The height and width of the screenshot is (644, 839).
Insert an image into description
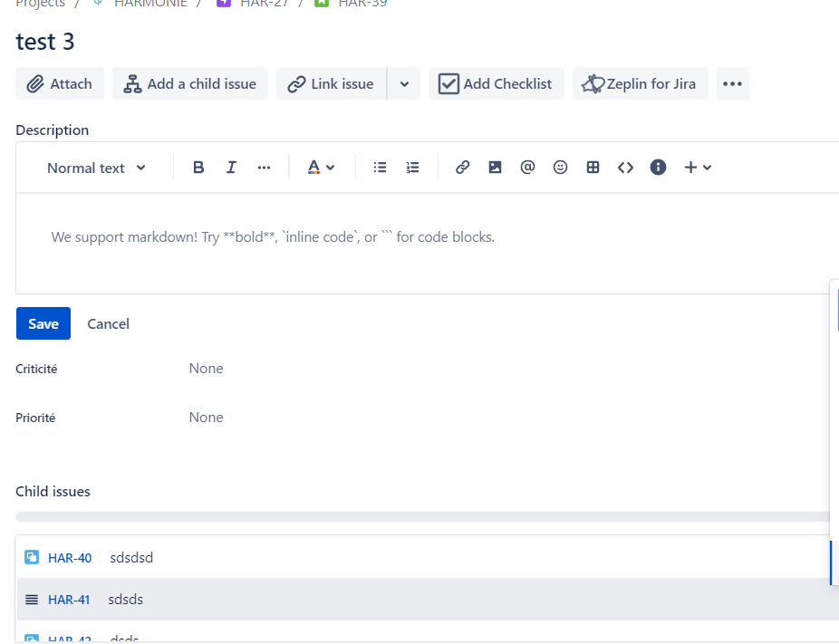[x=495, y=168]
